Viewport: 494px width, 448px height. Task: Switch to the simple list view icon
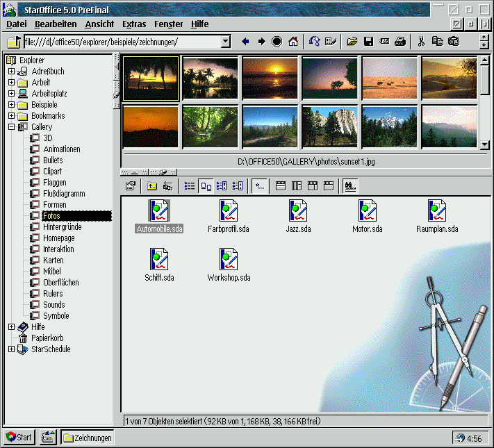coord(190,186)
